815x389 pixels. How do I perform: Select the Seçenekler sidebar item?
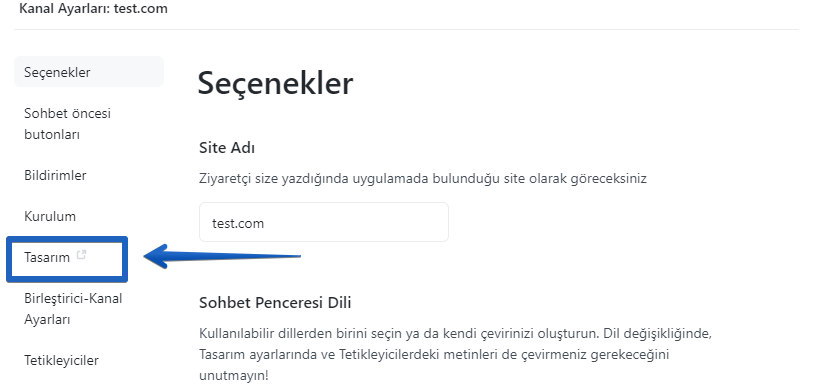point(89,72)
